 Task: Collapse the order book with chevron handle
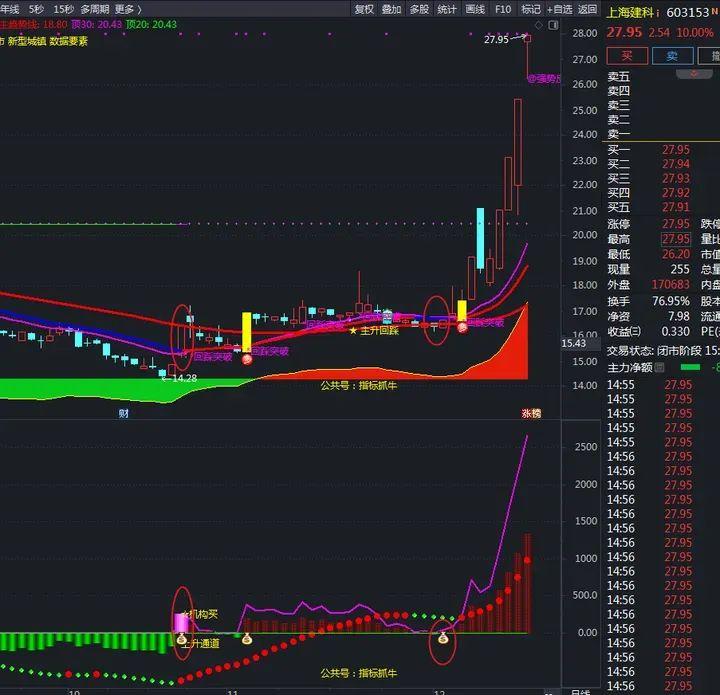point(694,74)
